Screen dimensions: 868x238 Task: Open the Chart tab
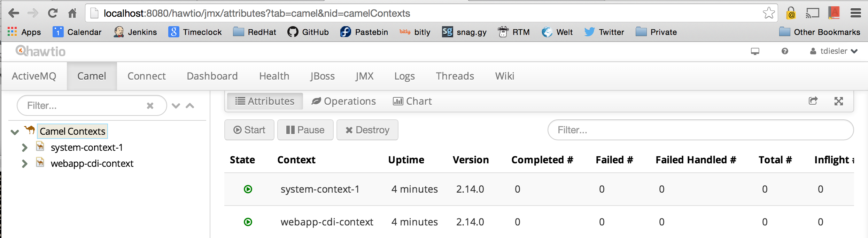[x=412, y=101]
